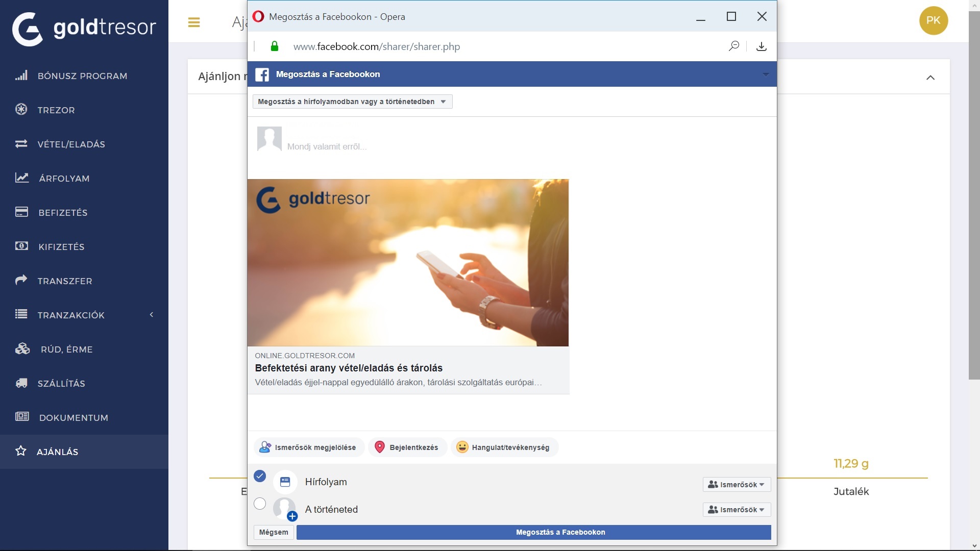Collapse the Ajánljon panel with the chevron
The image size is (980, 551).
(930, 78)
